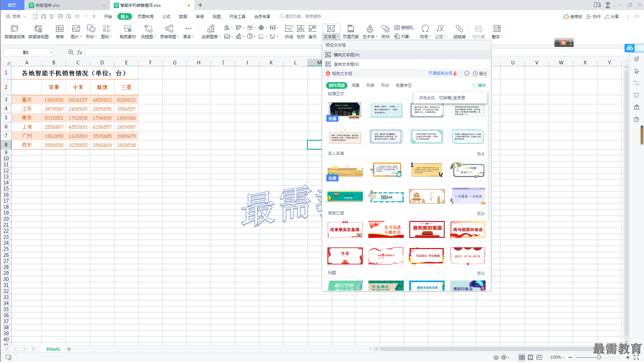Choose 改革落实在基层 text box template
644x362 pixels.
345,229
